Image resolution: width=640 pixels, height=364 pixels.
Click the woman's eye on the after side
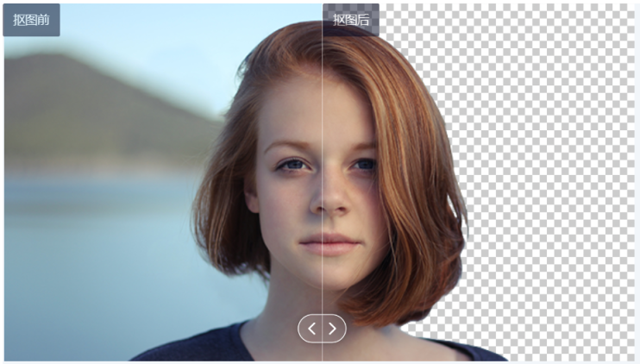point(363,164)
